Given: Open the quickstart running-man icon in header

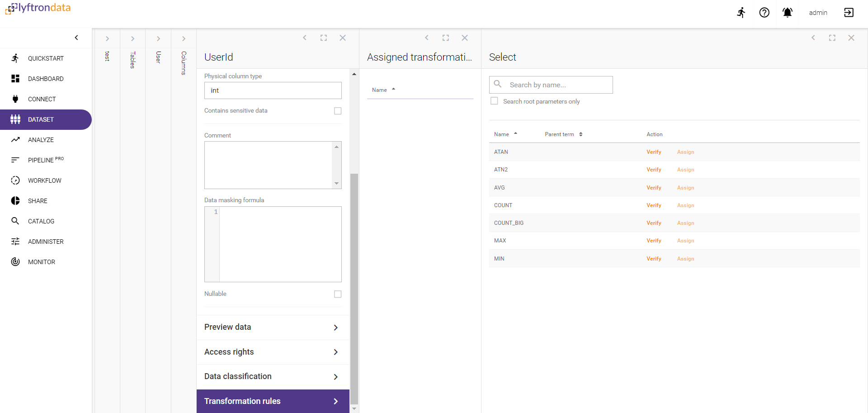Looking at the screenshot, I should click(741, 13).
